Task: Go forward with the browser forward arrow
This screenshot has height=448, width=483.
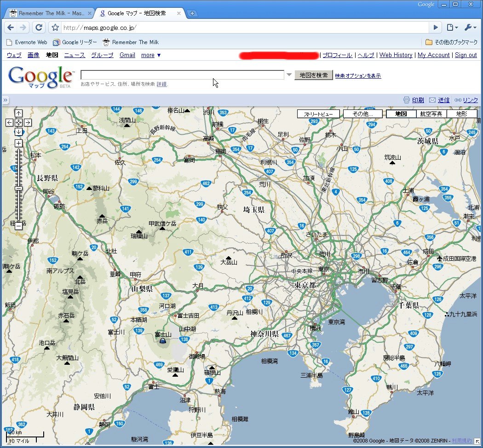Action: pos(23,28)
